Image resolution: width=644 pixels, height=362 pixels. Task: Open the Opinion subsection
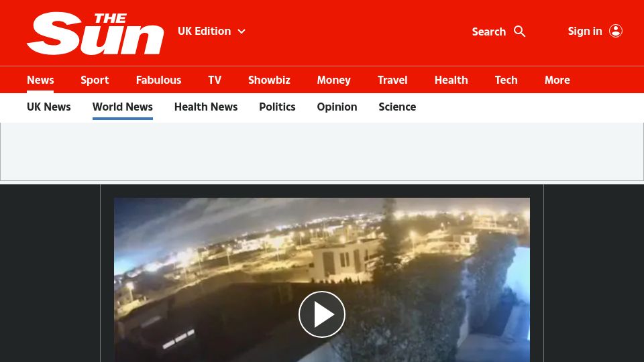point(337,107)
